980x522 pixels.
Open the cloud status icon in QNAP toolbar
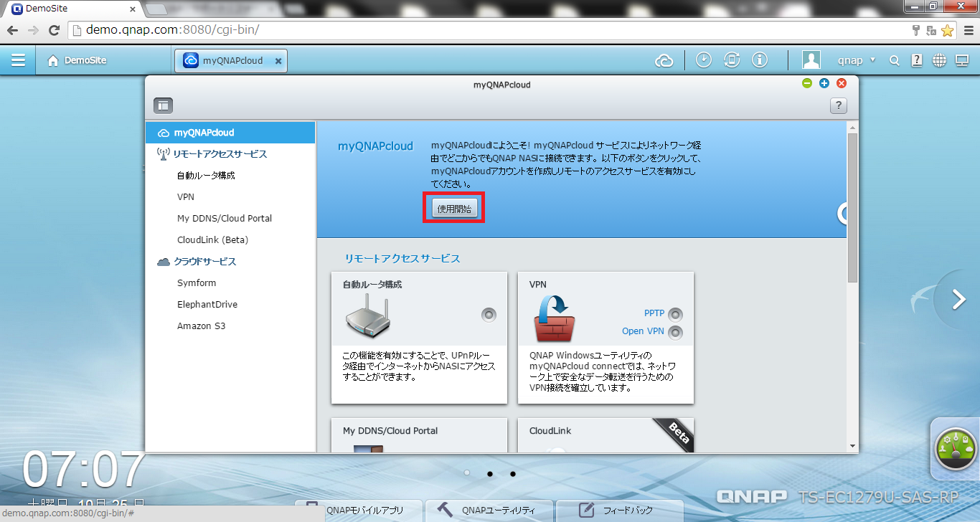664,61
